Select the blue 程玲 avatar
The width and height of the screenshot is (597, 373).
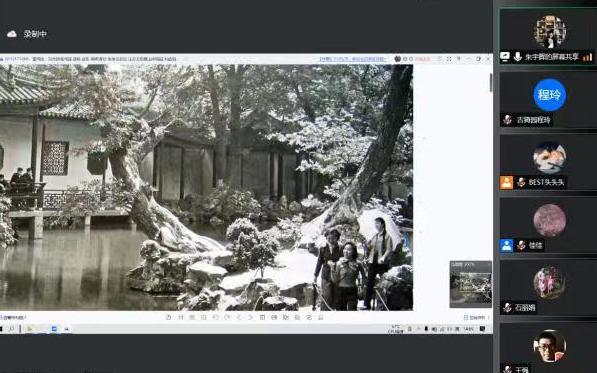(549, 95)
